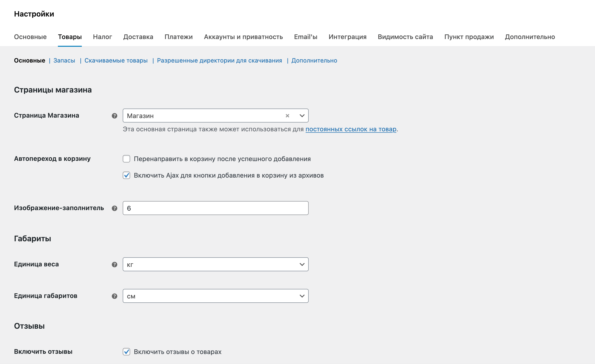Viewport: 595px width, 364px height.
Task: Go to the Платежи tab
Action: [178, 37]
